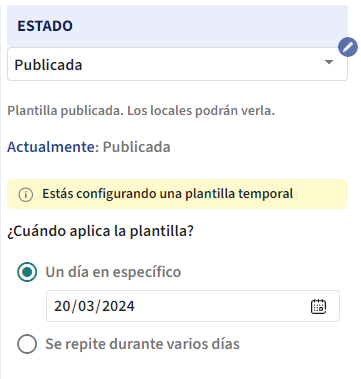The height and width of the screenshot is (379, 361).
Task: Click the blue pencil edit icon
Action: point(348,47)
